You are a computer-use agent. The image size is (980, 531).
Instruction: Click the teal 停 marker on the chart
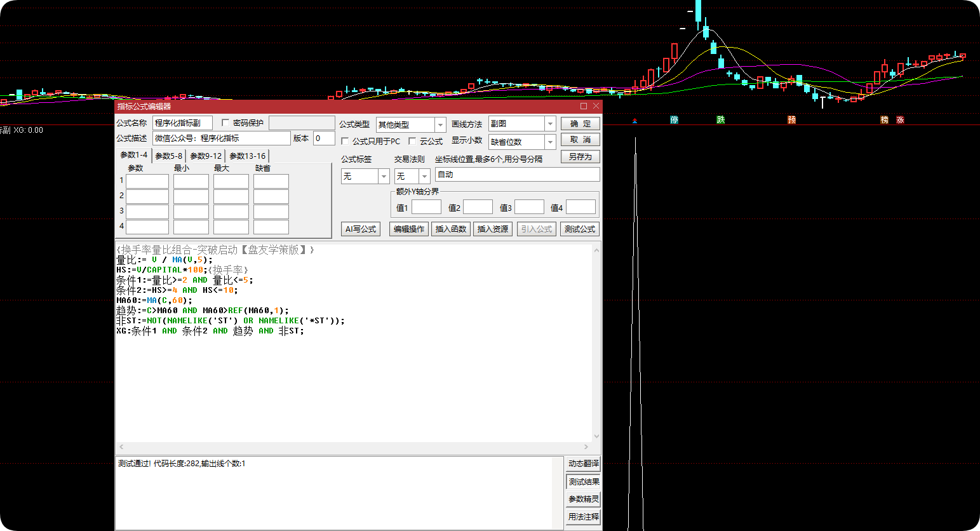tap(675, 119)
